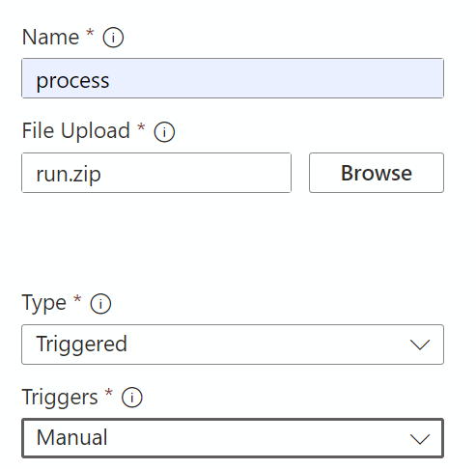Select the 'Manual' value text in Triggers

click(x=71, y=437)
